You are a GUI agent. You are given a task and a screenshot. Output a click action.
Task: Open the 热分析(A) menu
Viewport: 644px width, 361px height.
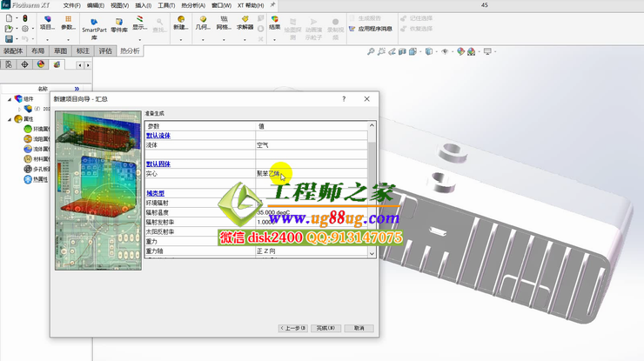pyautogui.click(x=193, y=5)
